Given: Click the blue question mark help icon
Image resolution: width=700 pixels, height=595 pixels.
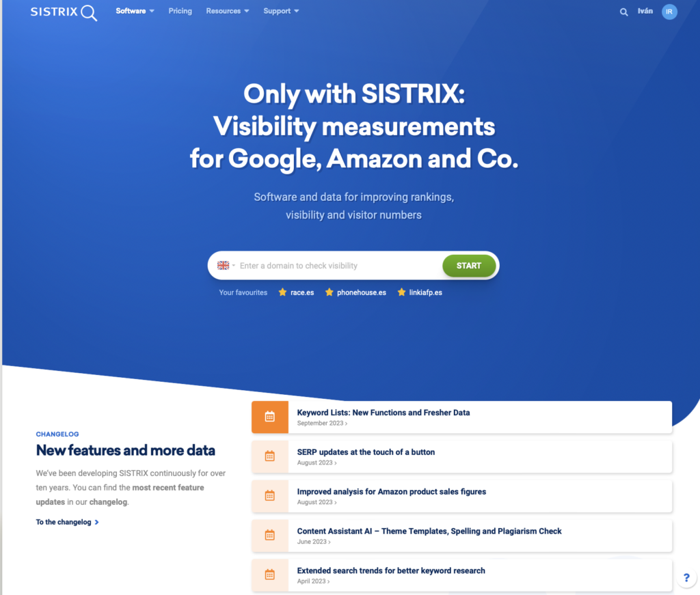Looking at the screenshot, I should pos(686,578).
